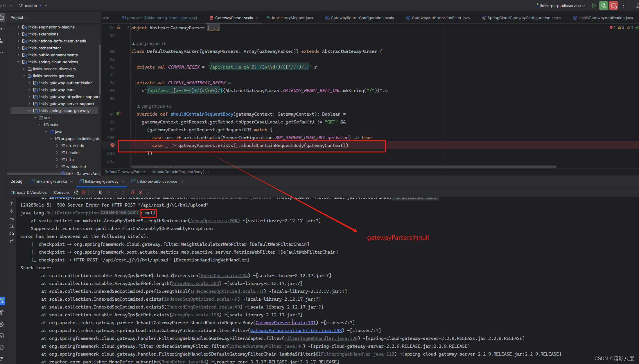Click the Resume Program debug icon
This screenshot has width=639, height=364.
click(93, 192)
